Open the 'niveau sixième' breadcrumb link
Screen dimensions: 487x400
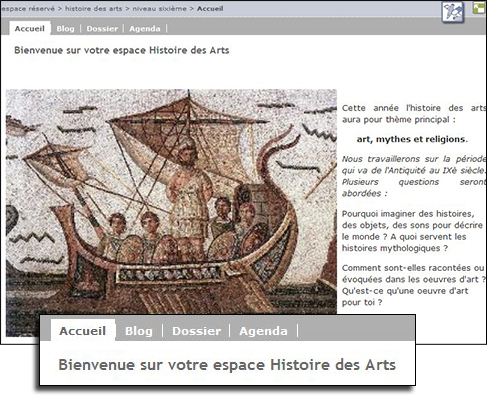point(160,9)
